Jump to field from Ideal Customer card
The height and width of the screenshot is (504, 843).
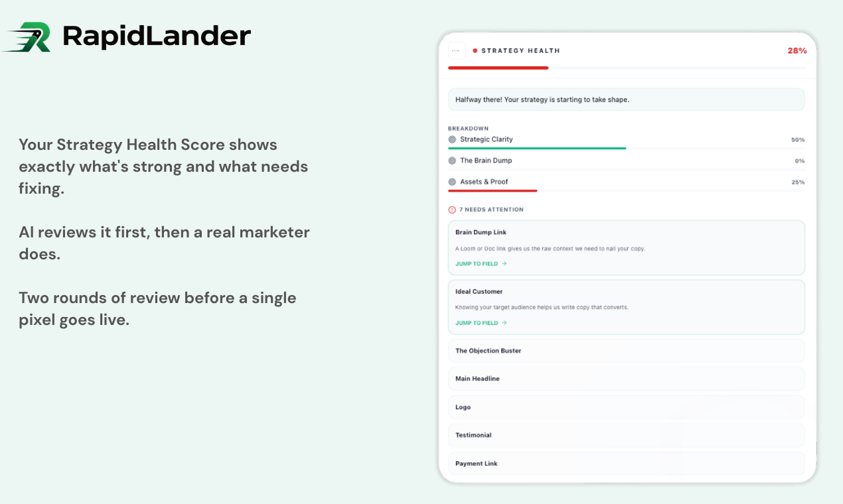click(x=477, y=323)
